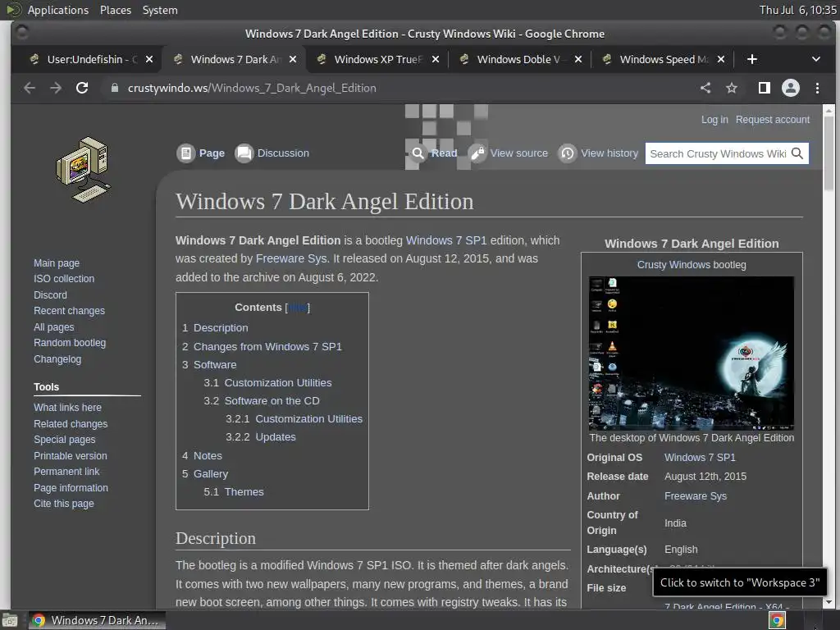Toggle the Contents hide link
The image size is (840, 630).
[298, 308]
